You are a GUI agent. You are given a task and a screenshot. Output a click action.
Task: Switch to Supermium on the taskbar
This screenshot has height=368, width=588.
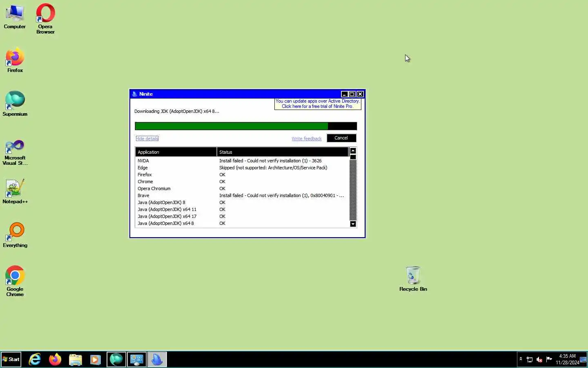[x=116, y=359]
